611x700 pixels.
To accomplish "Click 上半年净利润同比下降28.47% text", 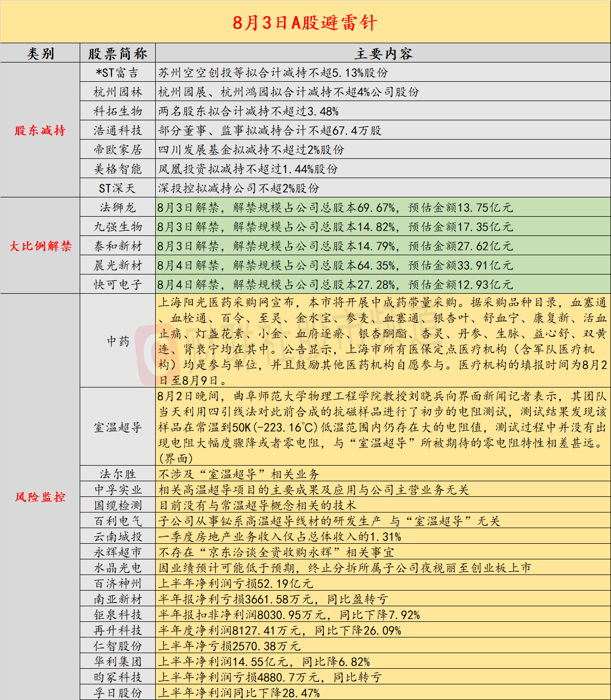I will pyautogui.click(x=239, y=693).
